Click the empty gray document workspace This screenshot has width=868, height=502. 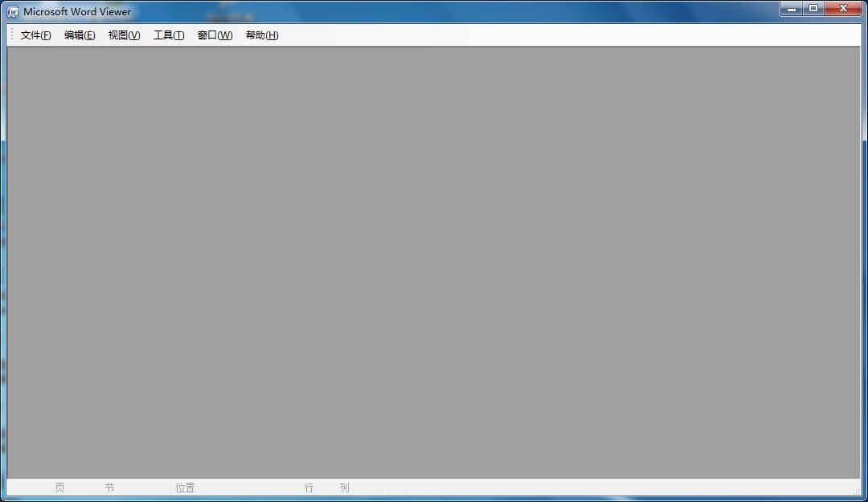(434, 261)
